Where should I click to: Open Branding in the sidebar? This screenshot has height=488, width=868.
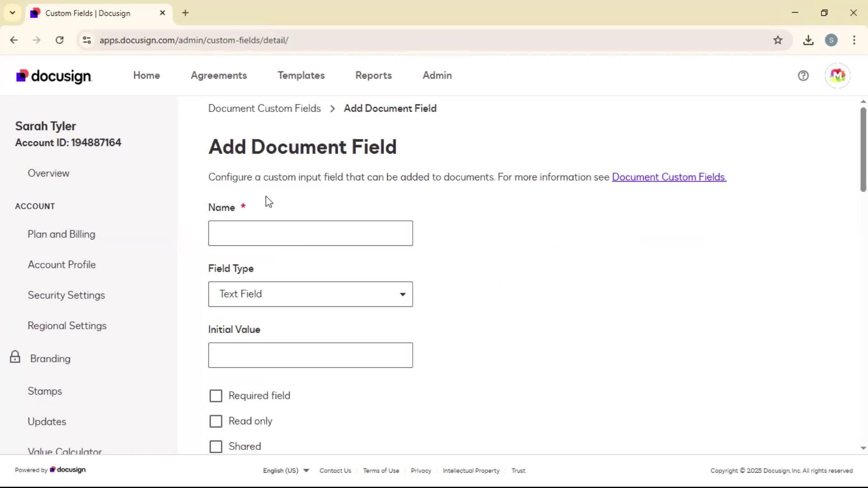tap(50, 359)
